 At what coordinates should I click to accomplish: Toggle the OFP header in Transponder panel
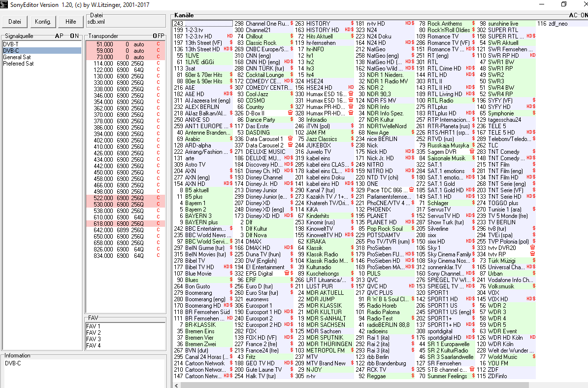coord(158,36)
